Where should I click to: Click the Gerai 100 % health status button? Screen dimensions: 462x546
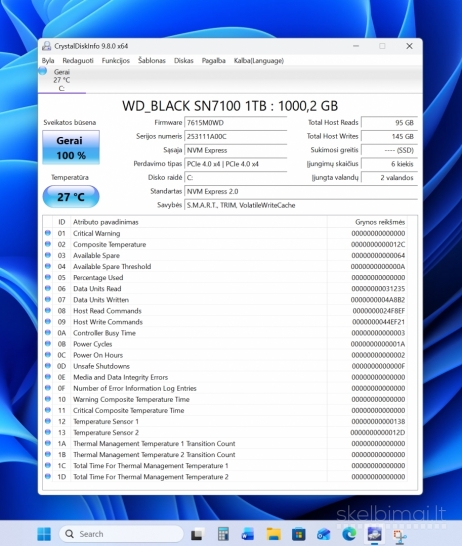point(71,148)
